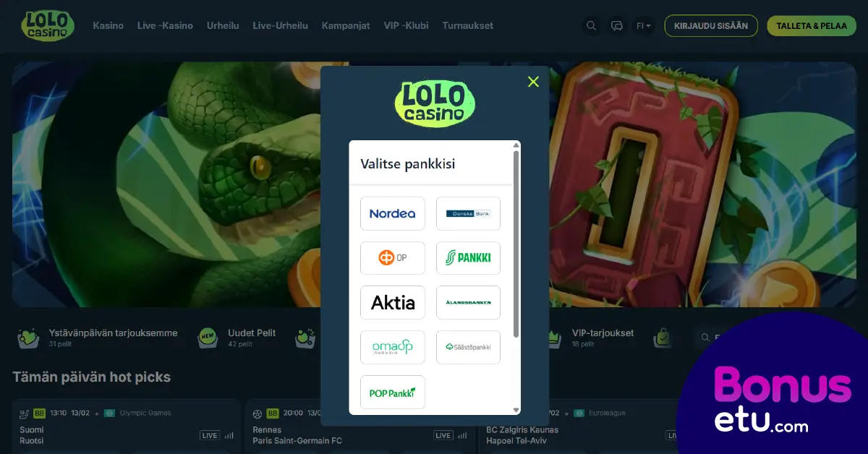Go to the Turnaukset menu item

467,25
